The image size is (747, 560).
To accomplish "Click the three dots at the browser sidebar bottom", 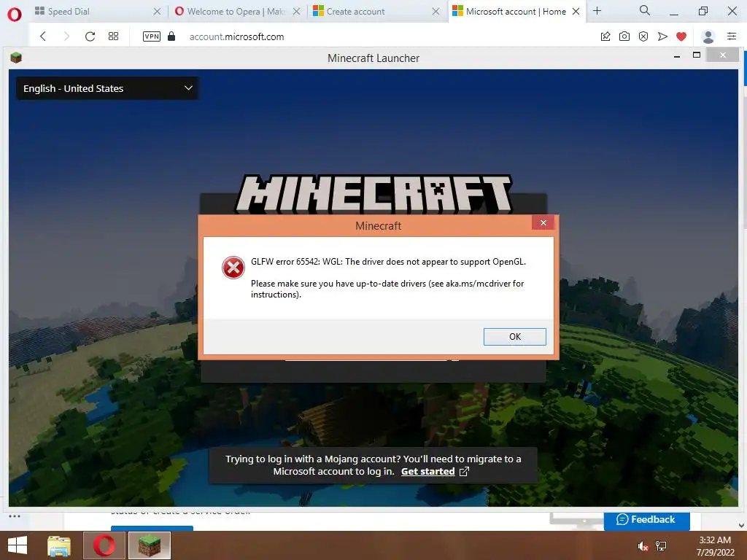I will (15, 516).
